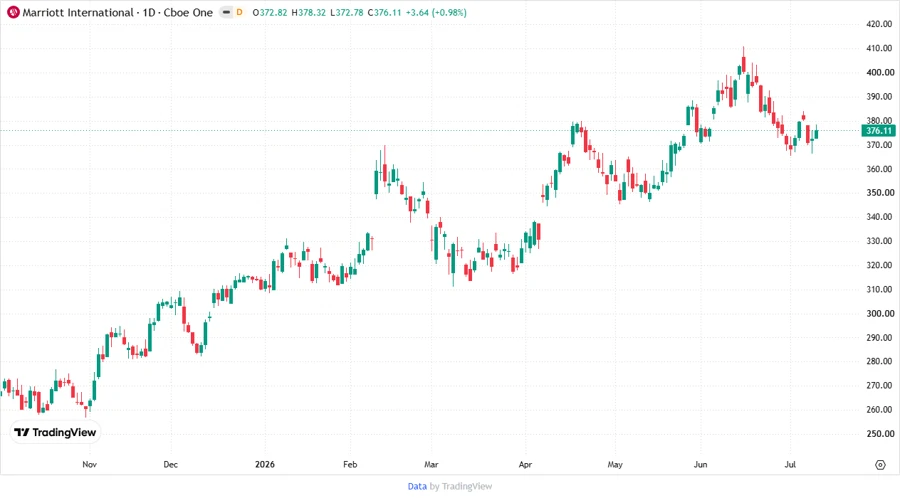Click the Dec label on time axis
Viewport: 900px width, 498px height.
(x=170, y=464)
